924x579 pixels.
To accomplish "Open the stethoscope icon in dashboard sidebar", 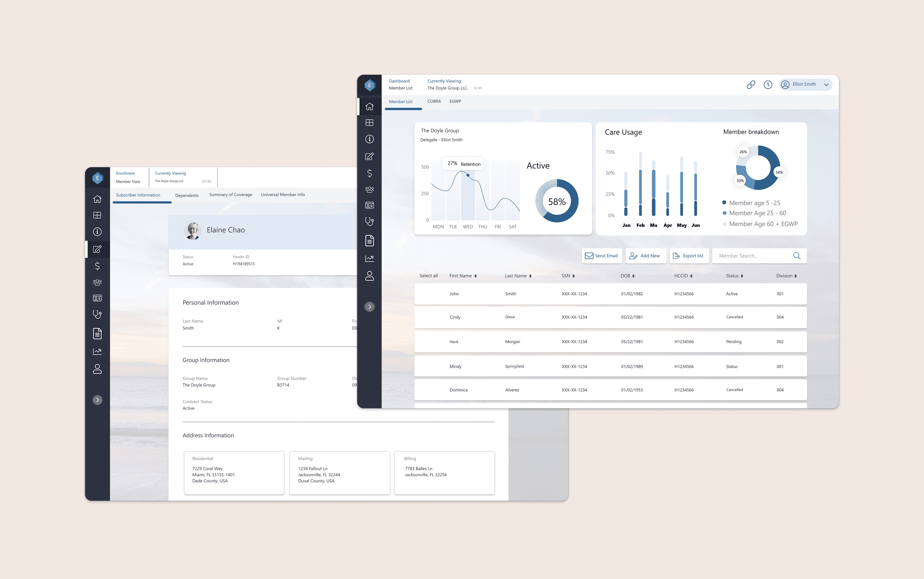I will (x=369, y=221).
